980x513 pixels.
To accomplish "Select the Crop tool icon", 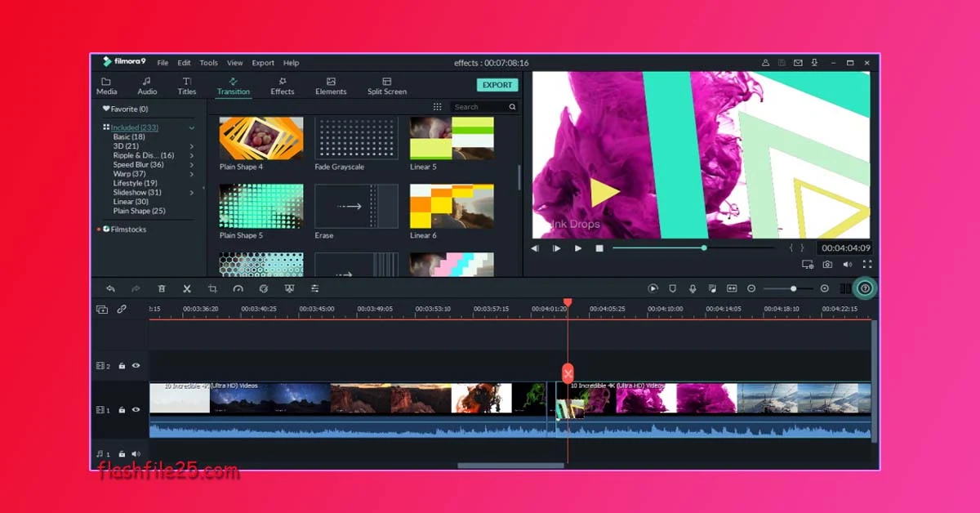I will (212, 288).
